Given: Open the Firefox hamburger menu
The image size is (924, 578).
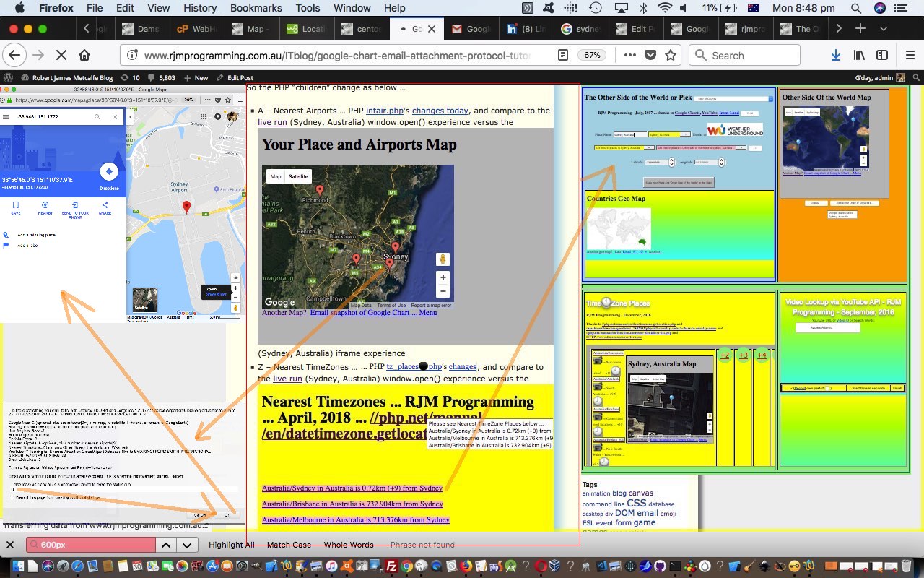Looking at the screenshot, I should pyautogui.click(x=910, y=55).
